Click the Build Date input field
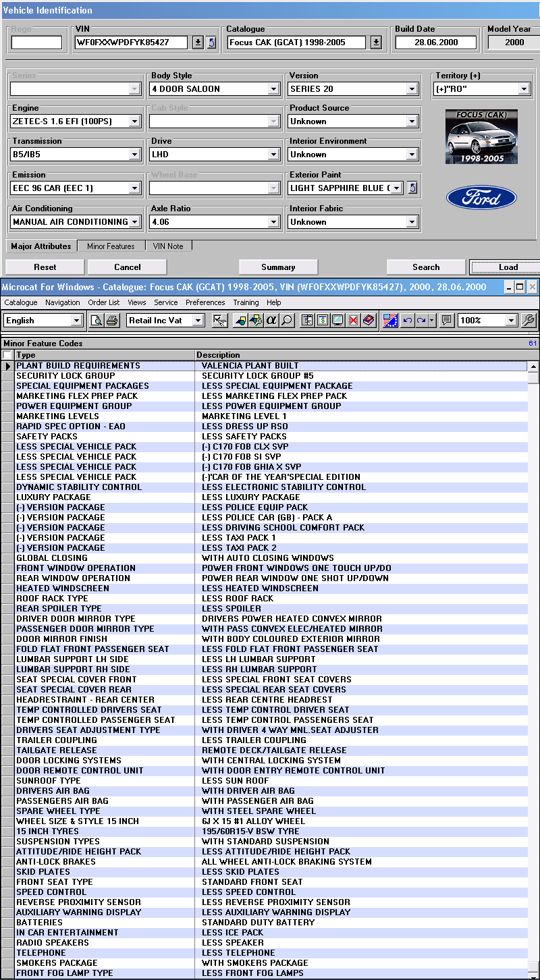This screenshot has height=980, width=540. point(435,43)
